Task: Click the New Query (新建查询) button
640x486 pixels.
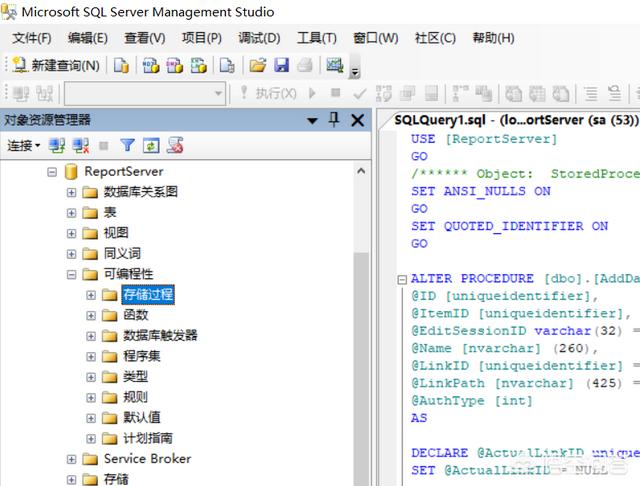Action: pyautogui.click(x=56, y=65)
